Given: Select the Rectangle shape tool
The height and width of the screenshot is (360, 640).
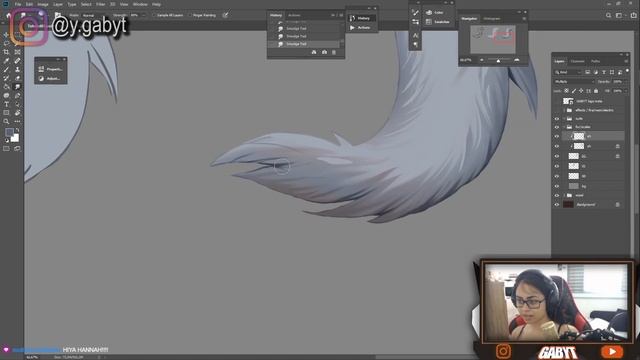Looking at the screenshot, I should coord(6,113).
